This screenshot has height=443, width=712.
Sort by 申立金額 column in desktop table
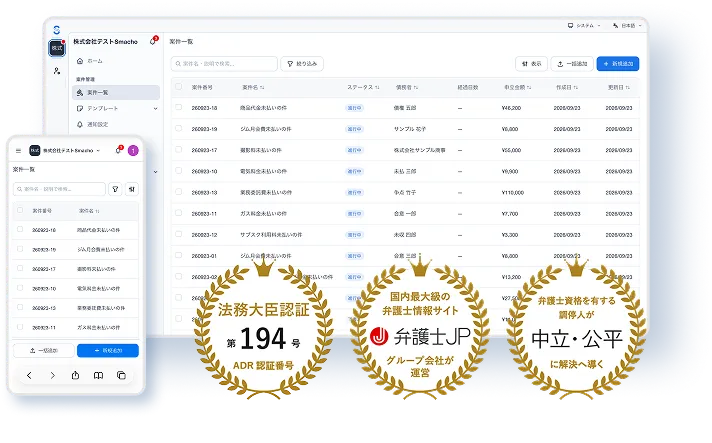tap(518, 87)
